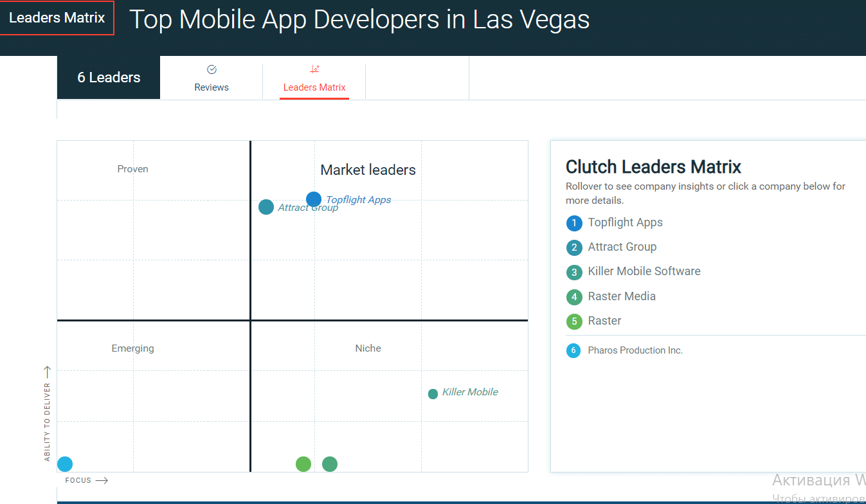Click the Attract Group dot in matrix
The width and height of the screenshot is (866, 504).
pyautogui.click(x=266, y=207)
